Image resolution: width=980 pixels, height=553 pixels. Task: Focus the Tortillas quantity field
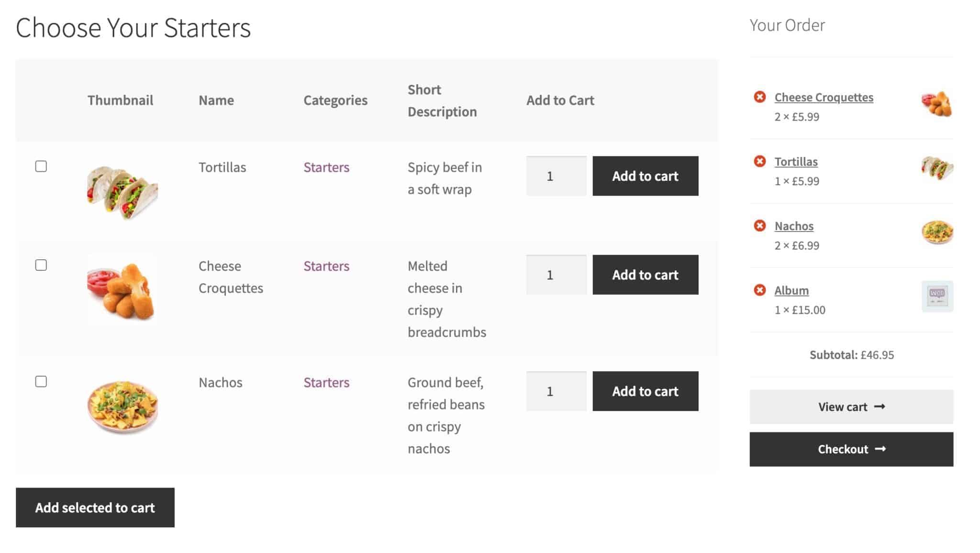point(556,176)
